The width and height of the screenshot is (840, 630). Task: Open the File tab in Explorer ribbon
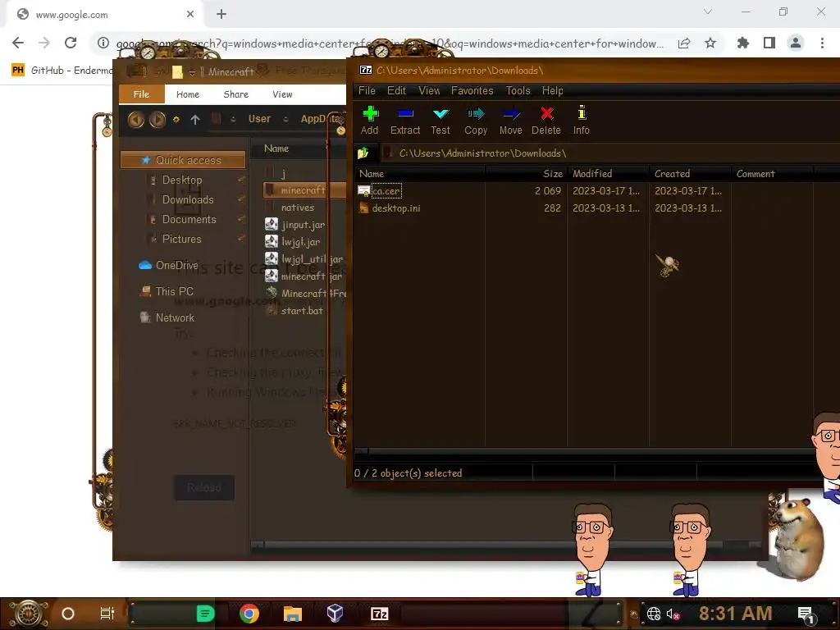141,94
